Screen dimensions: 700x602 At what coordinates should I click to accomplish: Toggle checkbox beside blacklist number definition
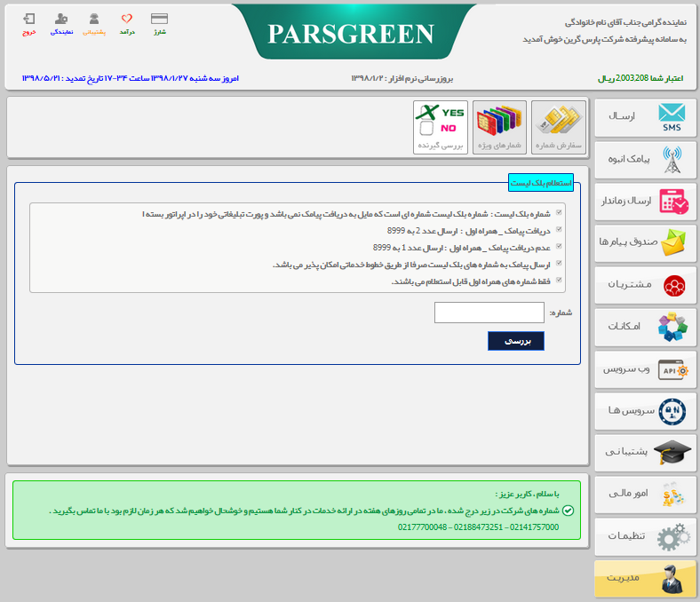pyautogui.click(x=559, y=212)
